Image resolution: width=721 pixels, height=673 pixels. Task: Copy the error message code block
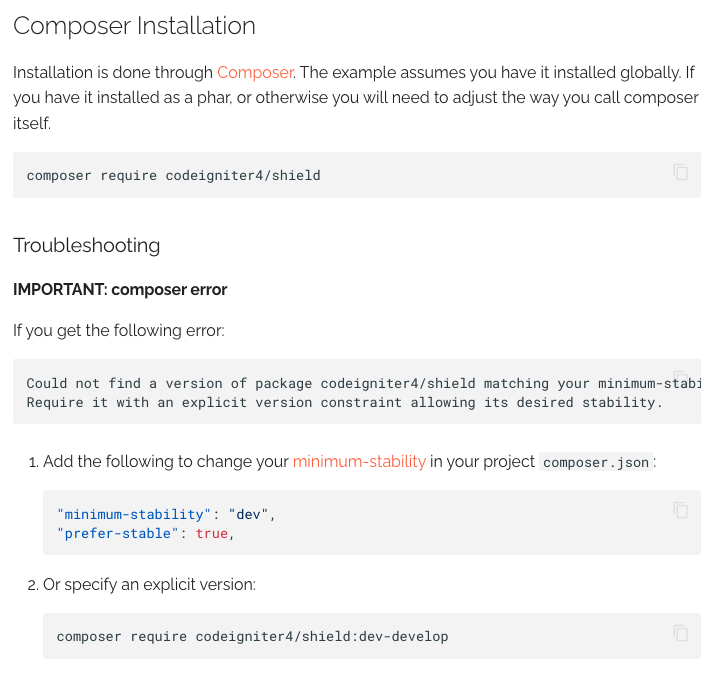click(x=681, y=378)
